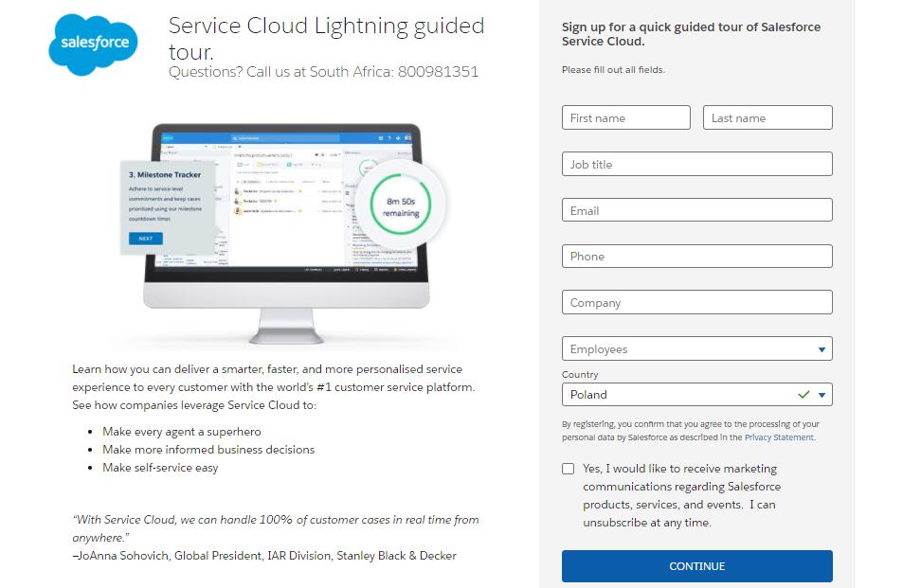Click the dropdown arrow on the Country field
This screenshot has height=588, width=921.
pyautogui.click(x=822, y=394)
